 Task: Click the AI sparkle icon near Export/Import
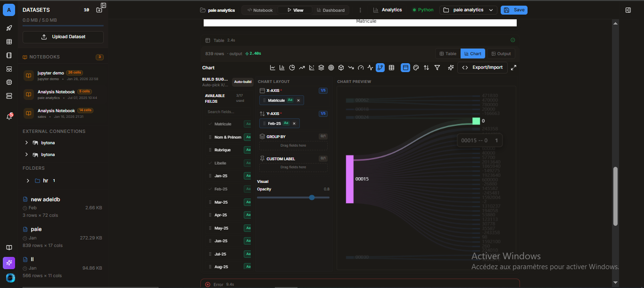[450, 67]
